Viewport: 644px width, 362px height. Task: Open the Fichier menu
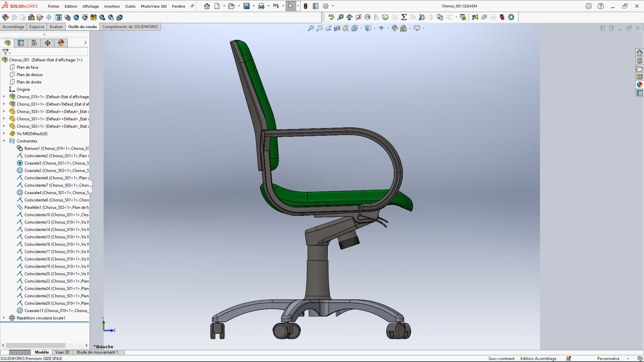(54, 6)
